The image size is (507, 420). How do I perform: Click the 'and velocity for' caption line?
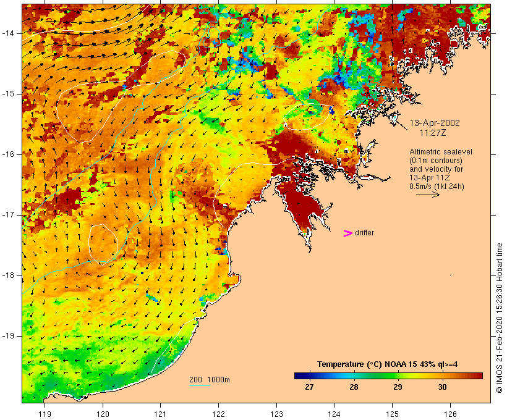[436, 169]
